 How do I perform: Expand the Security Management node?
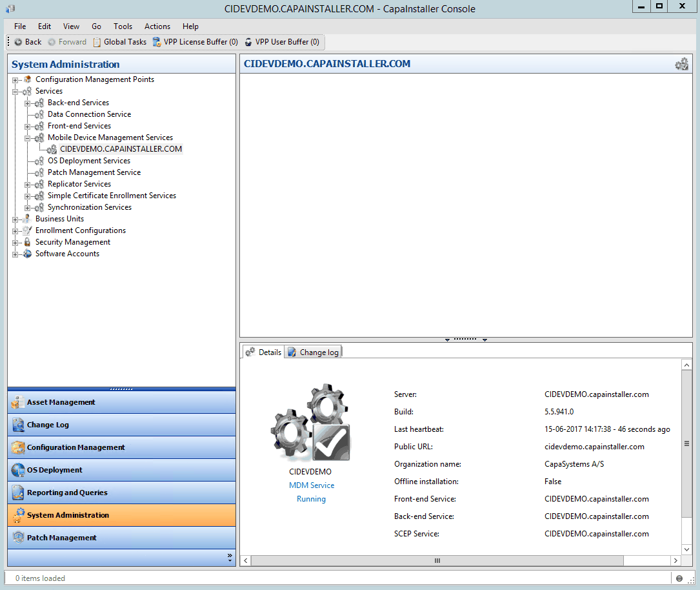coord(15,243)
